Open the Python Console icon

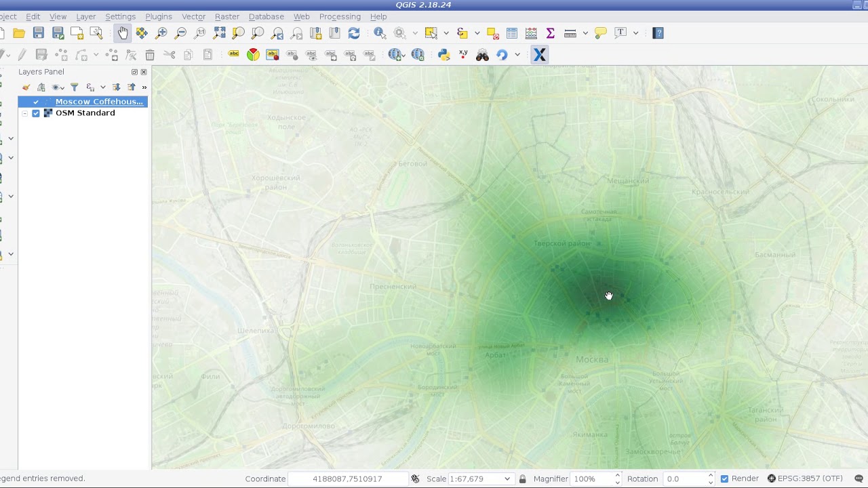[444, 55]
